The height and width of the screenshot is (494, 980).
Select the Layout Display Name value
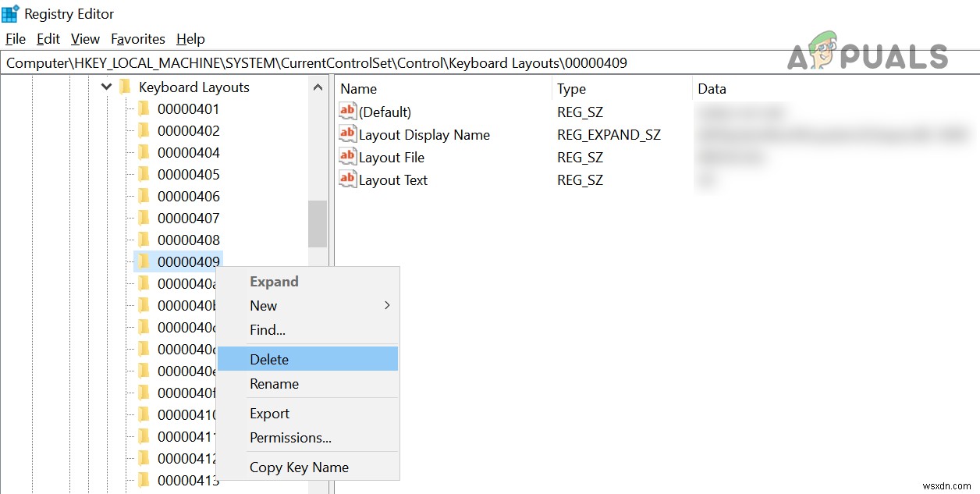(424, 135)
